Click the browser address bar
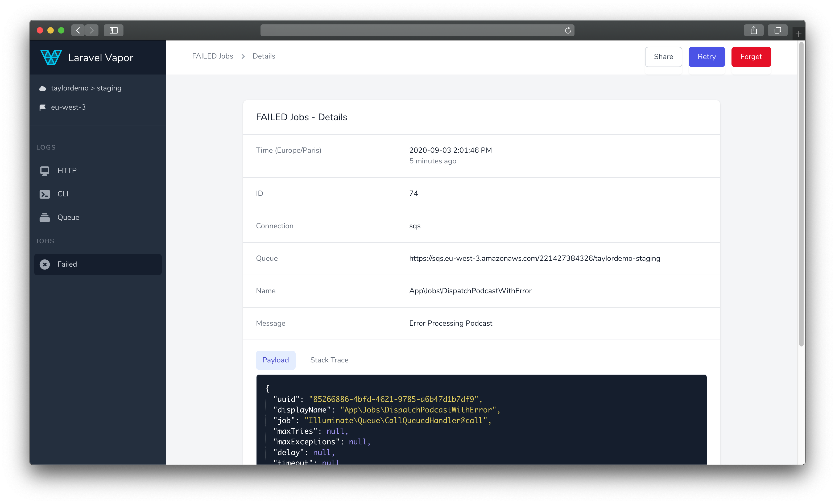835x504 pixels. [417, 31]
